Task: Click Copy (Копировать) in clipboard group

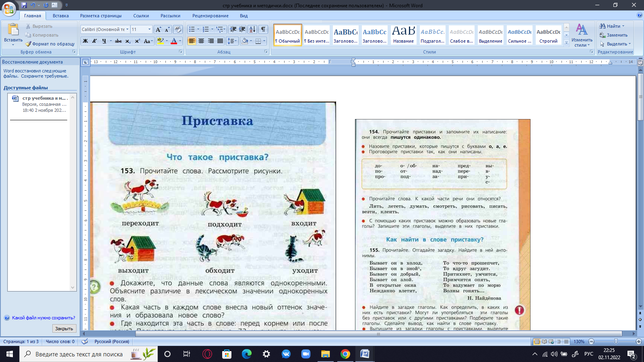Action: click(x=42, y=35)
